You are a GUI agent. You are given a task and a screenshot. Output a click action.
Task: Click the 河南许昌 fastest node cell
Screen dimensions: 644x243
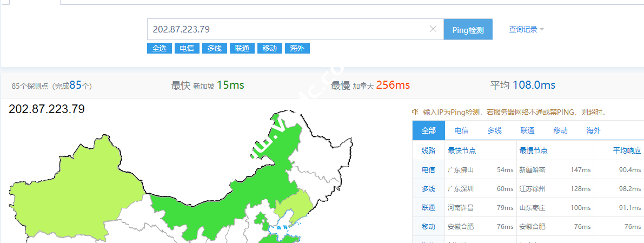(460, 207)
